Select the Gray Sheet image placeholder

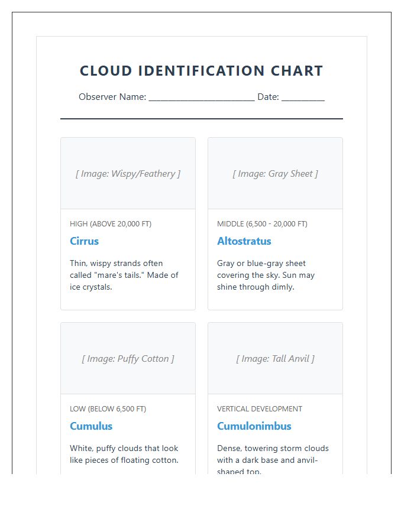click(x=275, y=173)
